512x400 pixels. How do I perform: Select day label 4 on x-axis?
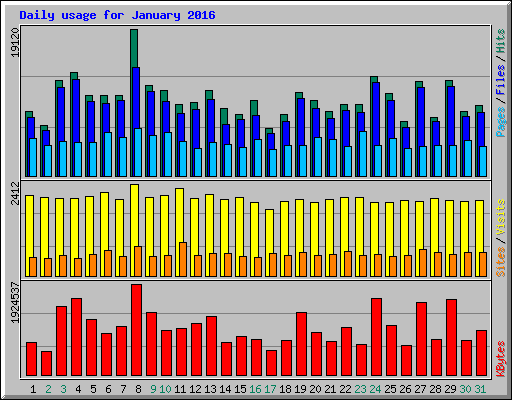pos(78,389)
